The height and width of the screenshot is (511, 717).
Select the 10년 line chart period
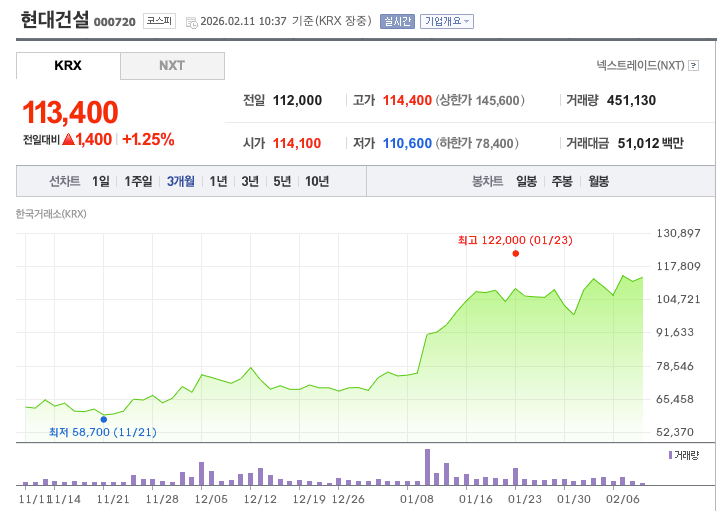(317, 181)
